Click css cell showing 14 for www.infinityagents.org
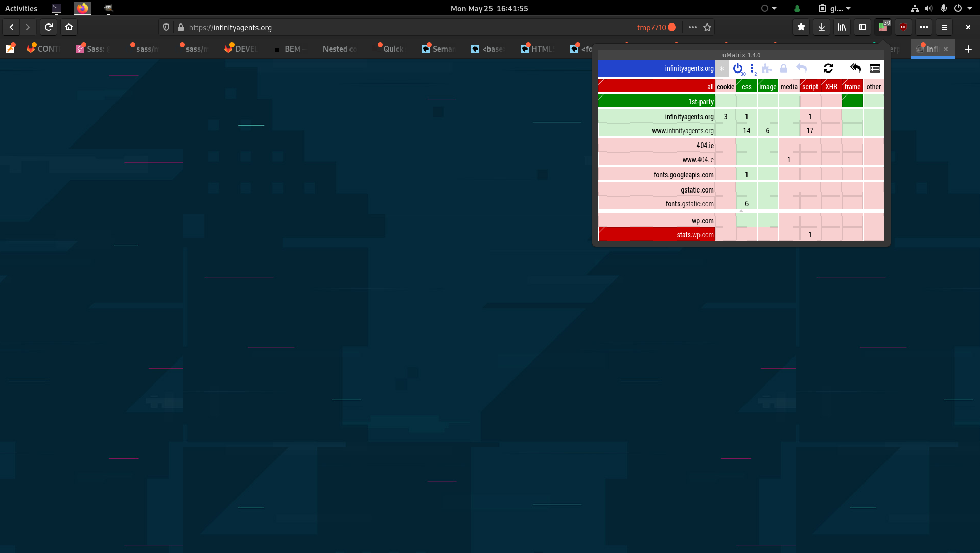The height and width of the screenshot is (553, 980). pyautogui.click(x=746, y=131)
